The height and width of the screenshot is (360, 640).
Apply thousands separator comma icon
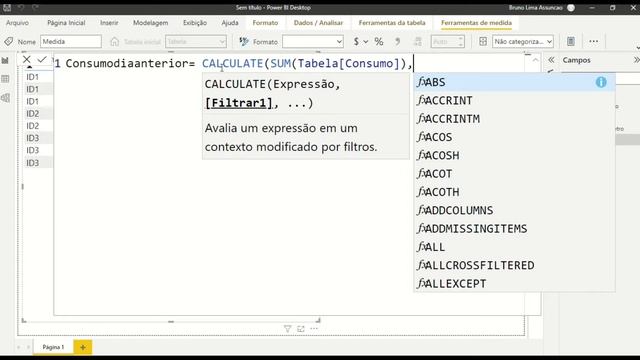click(x=398, y=42)
